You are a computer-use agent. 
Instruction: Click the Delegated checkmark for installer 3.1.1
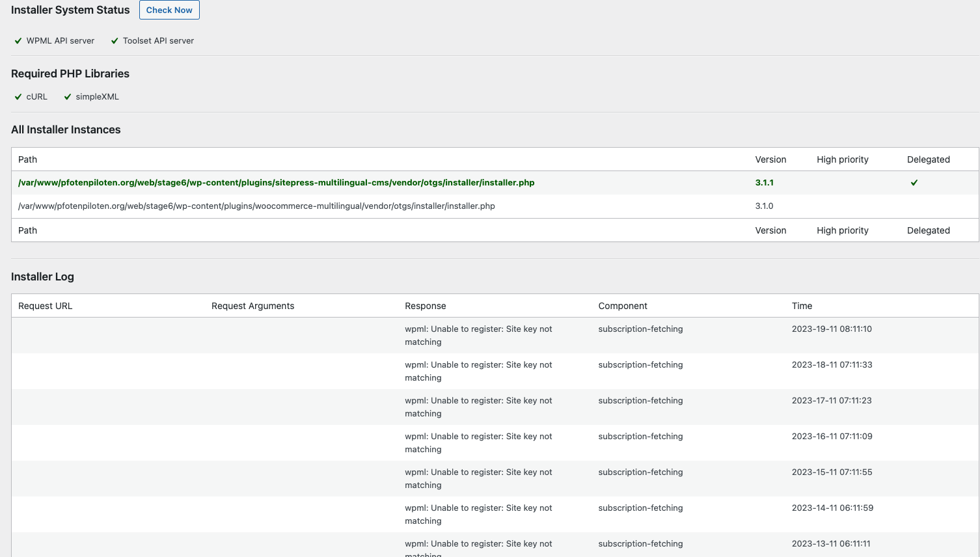(x=914, y=183)
